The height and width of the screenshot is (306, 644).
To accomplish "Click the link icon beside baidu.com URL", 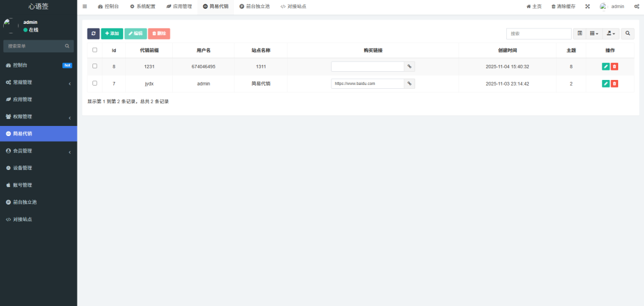I will point(409,84).
